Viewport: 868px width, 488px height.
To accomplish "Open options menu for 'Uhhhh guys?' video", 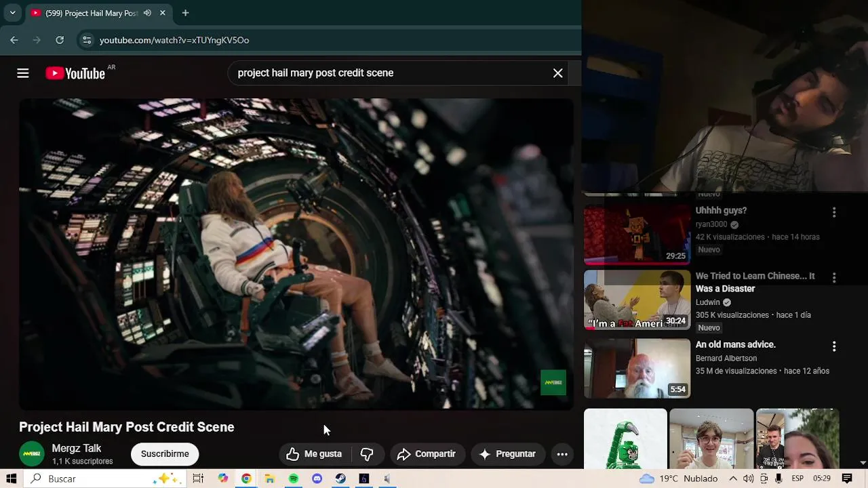I will 834,212.
